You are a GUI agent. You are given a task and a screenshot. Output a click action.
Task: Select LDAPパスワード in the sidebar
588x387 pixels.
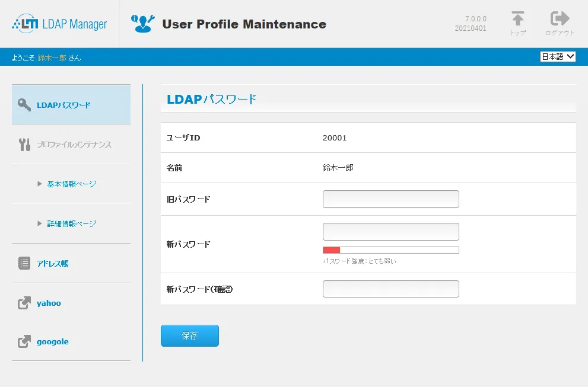pos(71,104)
